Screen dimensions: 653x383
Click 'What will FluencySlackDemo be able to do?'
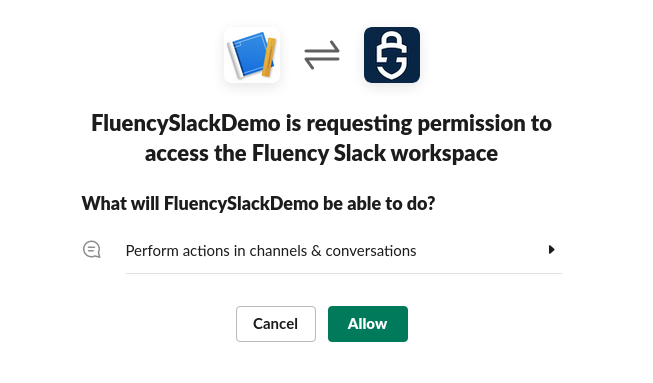(258, 204)
